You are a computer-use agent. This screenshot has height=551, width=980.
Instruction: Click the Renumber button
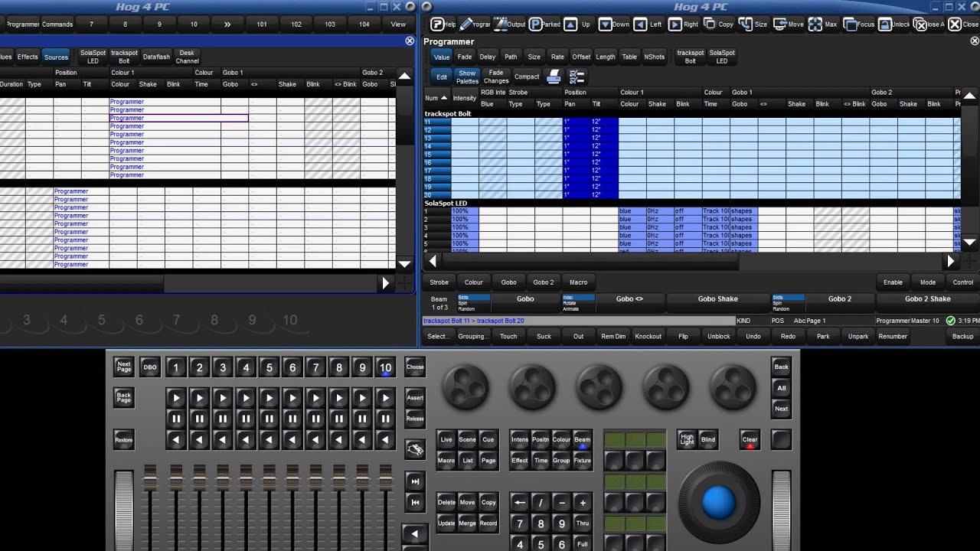tap(893, 336)
